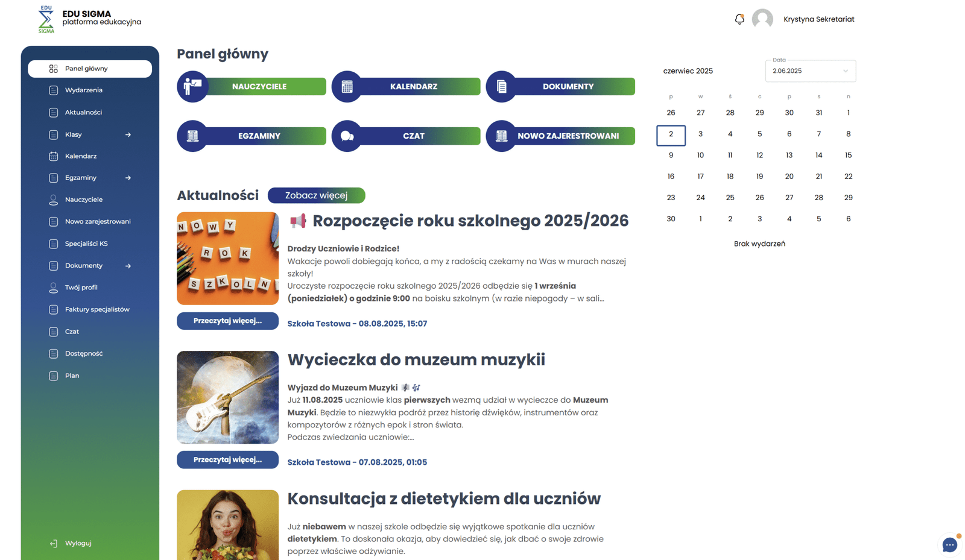Click the user avatar picture
965x560 pixels.
point(762,19)
